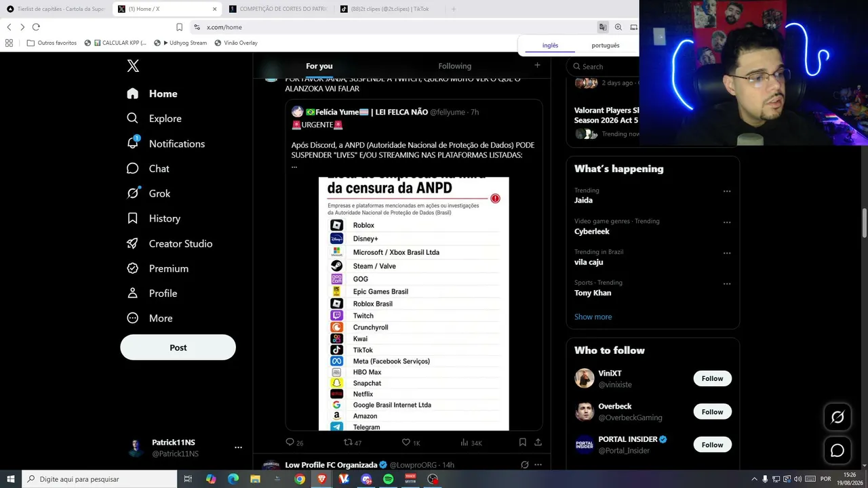Select the inglês translation tab

[550, 45]
